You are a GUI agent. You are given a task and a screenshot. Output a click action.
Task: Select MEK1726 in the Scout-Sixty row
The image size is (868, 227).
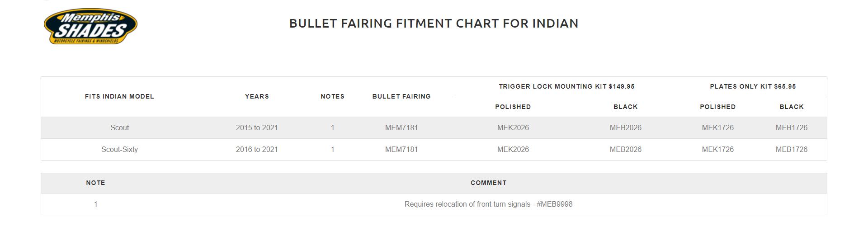717,149
